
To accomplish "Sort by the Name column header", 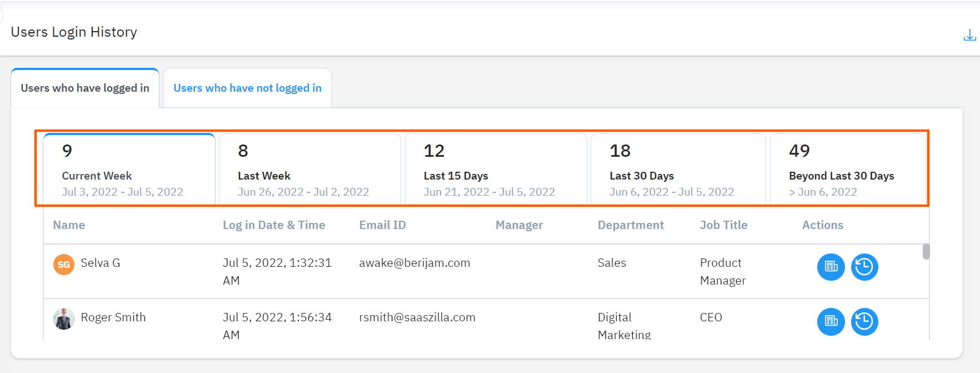I will point(69,225).
